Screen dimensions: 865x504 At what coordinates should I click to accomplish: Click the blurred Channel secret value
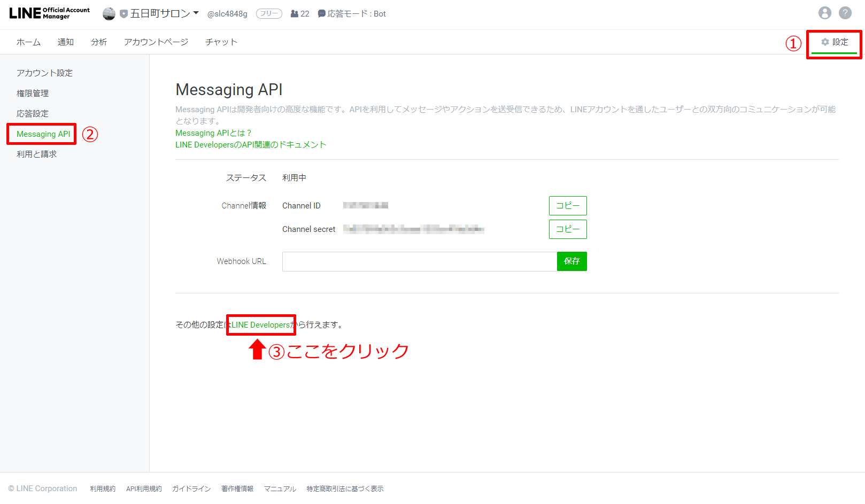pos(414,229)
